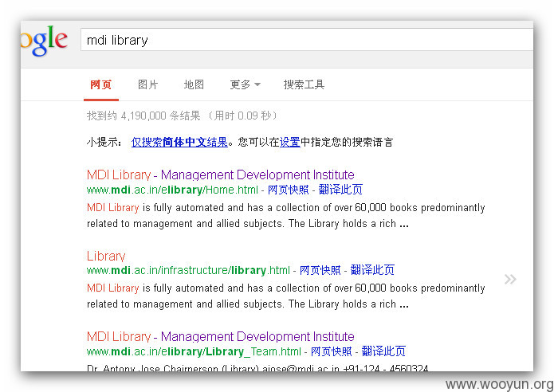This screenshot has height=392, width=554.
Task: Click 网页快照 for the infrastructure/library.html result
Action: (320, 270)
